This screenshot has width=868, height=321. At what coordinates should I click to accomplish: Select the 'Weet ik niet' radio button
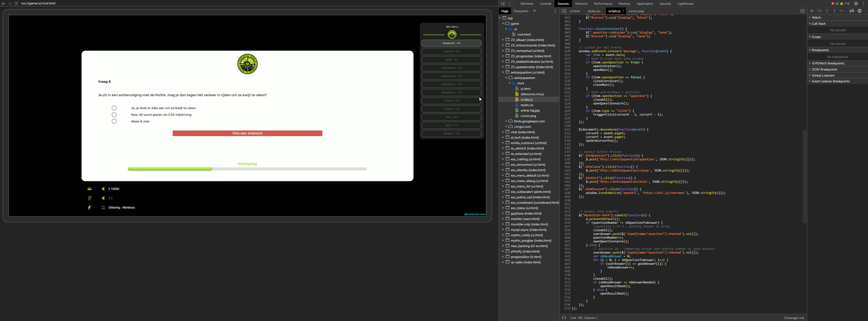coord(114,121)
